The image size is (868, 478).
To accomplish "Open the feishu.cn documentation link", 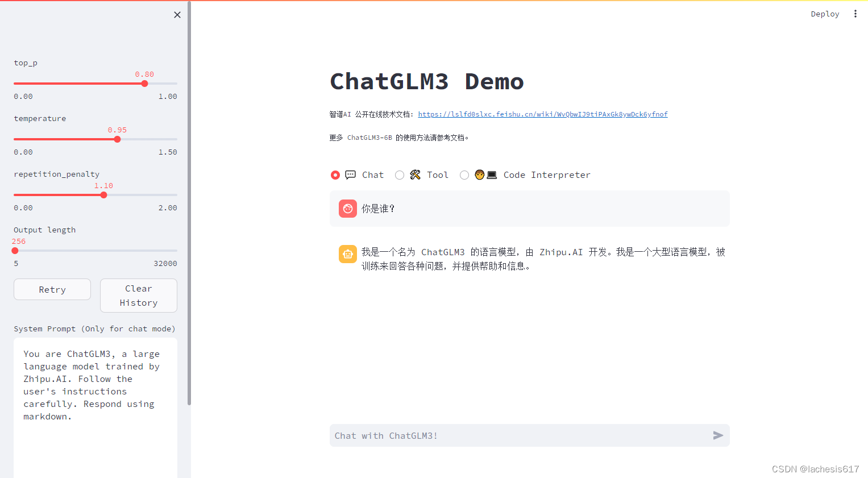I will click(543, 114).
